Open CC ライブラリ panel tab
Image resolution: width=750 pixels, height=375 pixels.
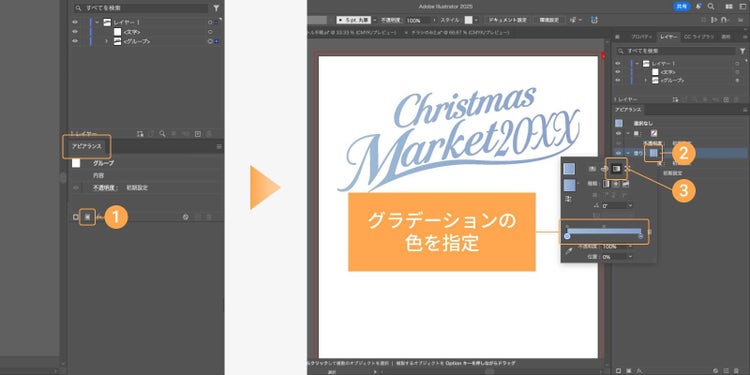tap(699, 37)
